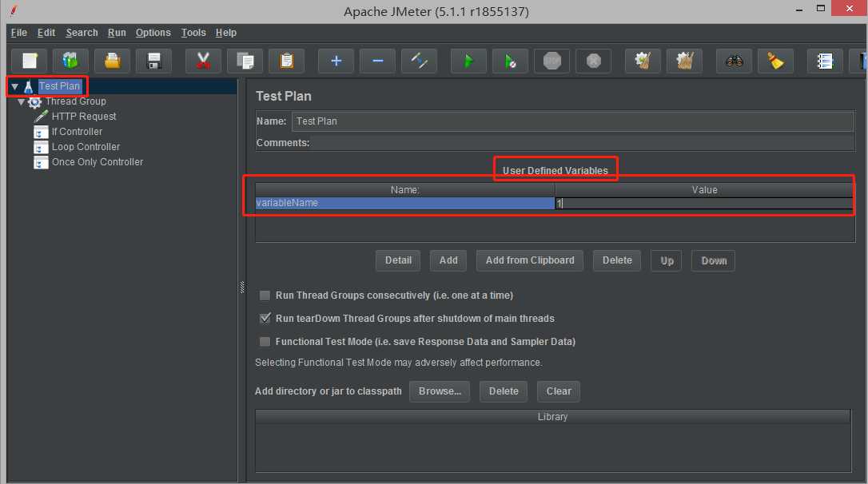868x484 pixels.
Task: Click the Comments field
Action: [582, 143]
